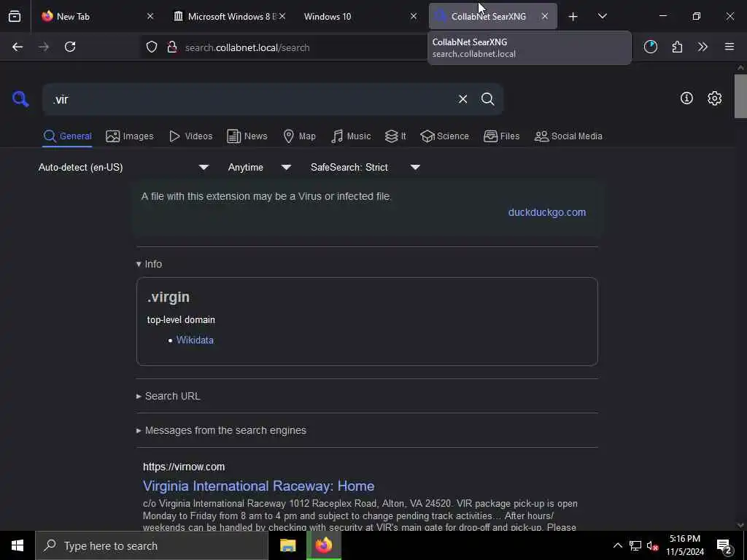Viewport: 747px width, 560px height.
Task: Open Firefox hamburger application menu
Action: [729, 47]
